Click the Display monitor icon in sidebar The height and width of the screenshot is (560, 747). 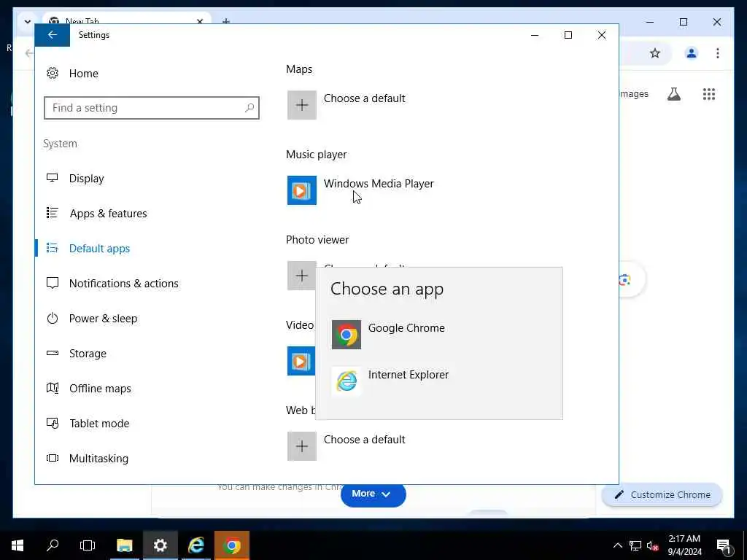pos(53,178)
